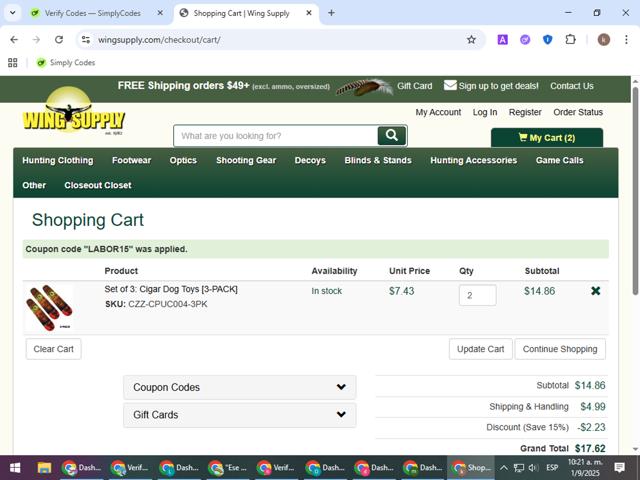Image resolution: width=640 pixels, height=480 pixels.
Task: Open the Set of 3: Cigar Dog Toys link
Action: click(171, 289)
